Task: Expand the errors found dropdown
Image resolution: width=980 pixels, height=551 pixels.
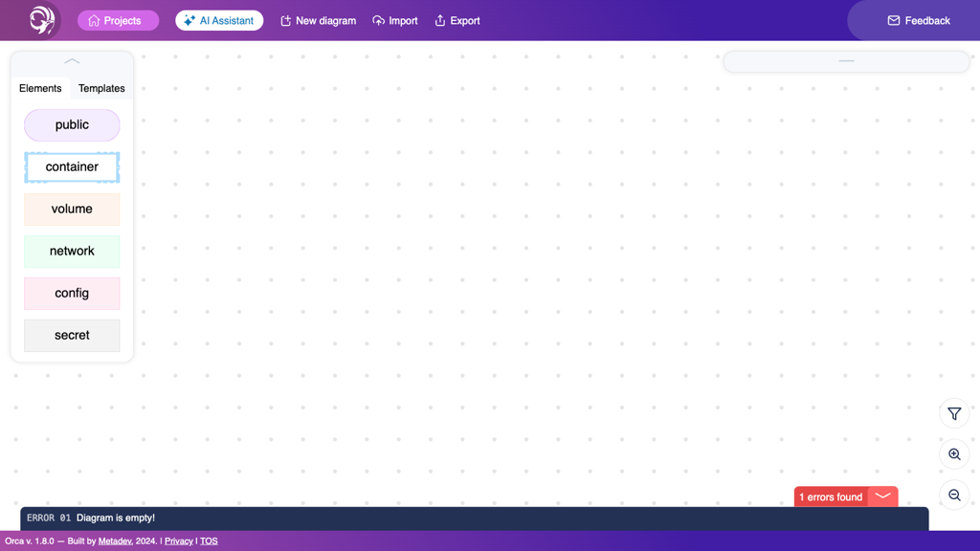Action: click(883, 496)
